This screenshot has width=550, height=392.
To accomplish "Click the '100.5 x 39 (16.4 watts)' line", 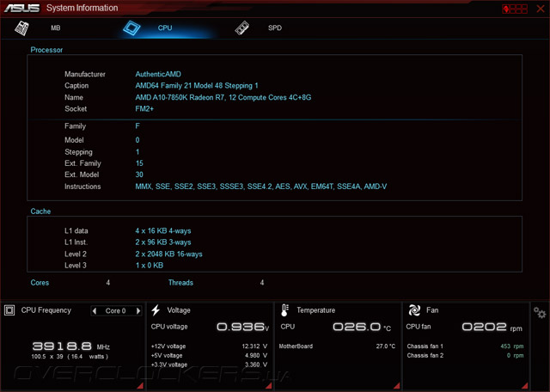I will click(x=70, y=357).
